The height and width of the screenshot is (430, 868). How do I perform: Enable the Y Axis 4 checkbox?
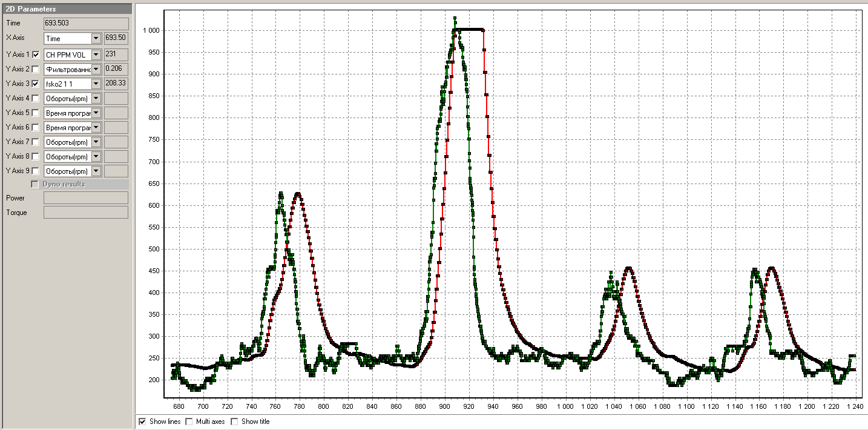pos(36,98)
